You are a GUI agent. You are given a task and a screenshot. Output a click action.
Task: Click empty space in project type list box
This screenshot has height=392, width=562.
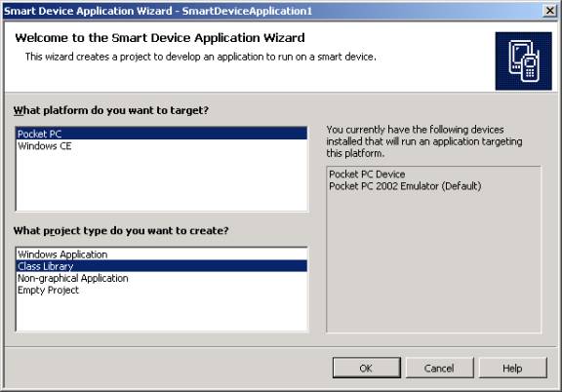click(162, 313)
